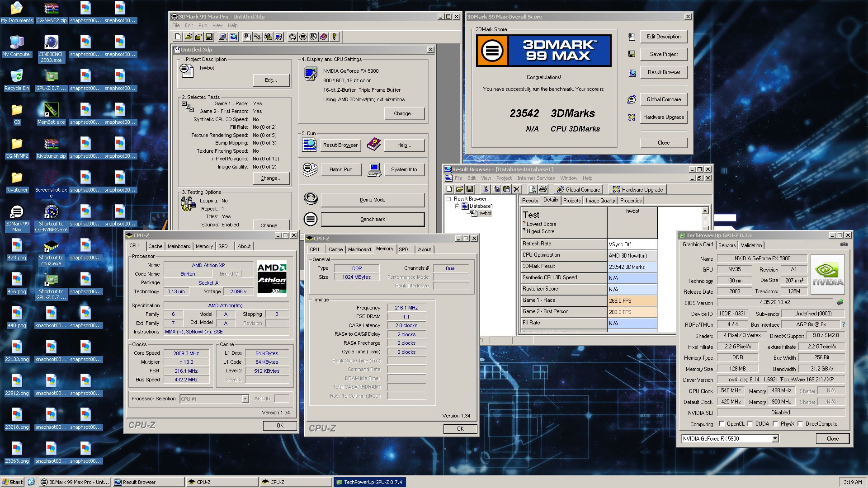Select the 3DMark 99 Max desktop shortcut
This screenshot has height=488, width=868.
(x=17, y=219)
